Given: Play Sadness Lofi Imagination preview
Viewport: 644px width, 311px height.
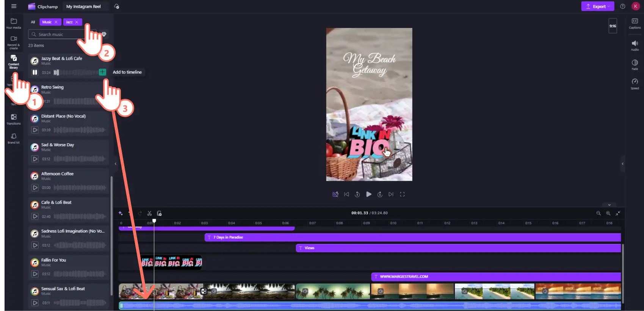Looking at the screenshot, I should tap(35, 245).
